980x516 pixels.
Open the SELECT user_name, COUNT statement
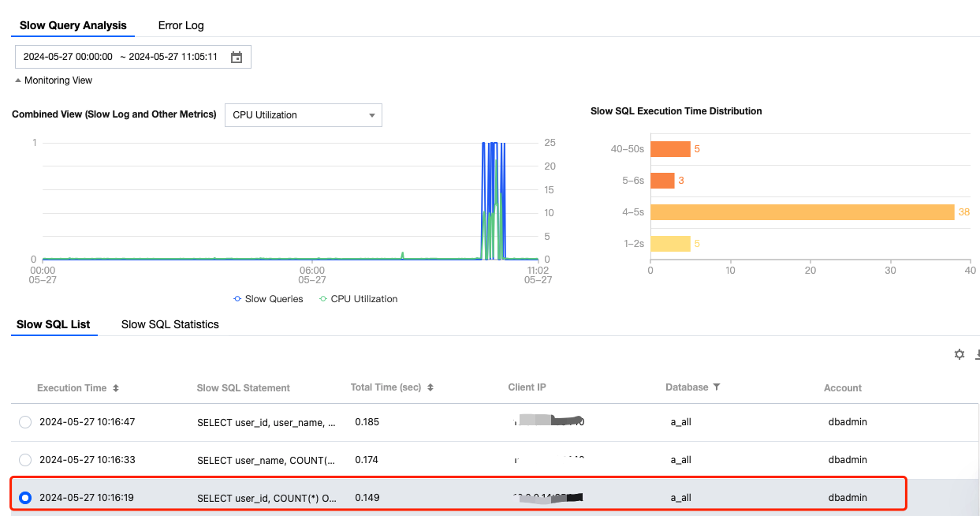tap(266, 460)
